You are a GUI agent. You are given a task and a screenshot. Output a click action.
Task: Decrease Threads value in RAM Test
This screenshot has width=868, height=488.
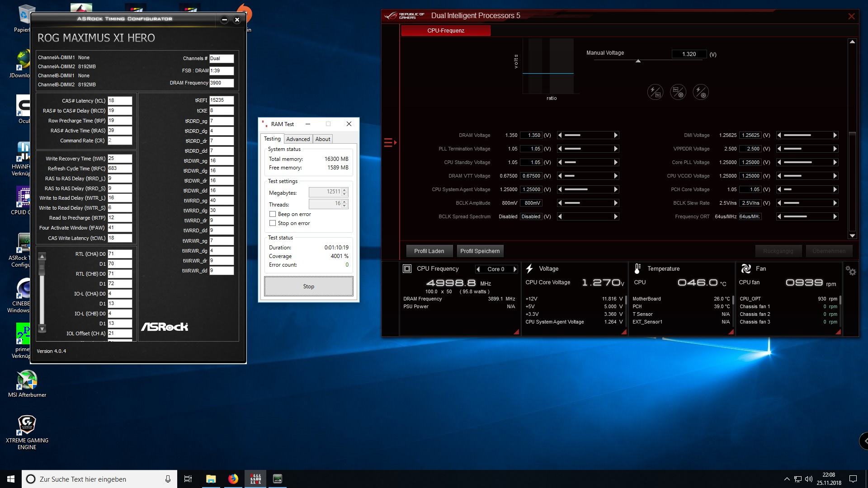click(x=344, y=206)
